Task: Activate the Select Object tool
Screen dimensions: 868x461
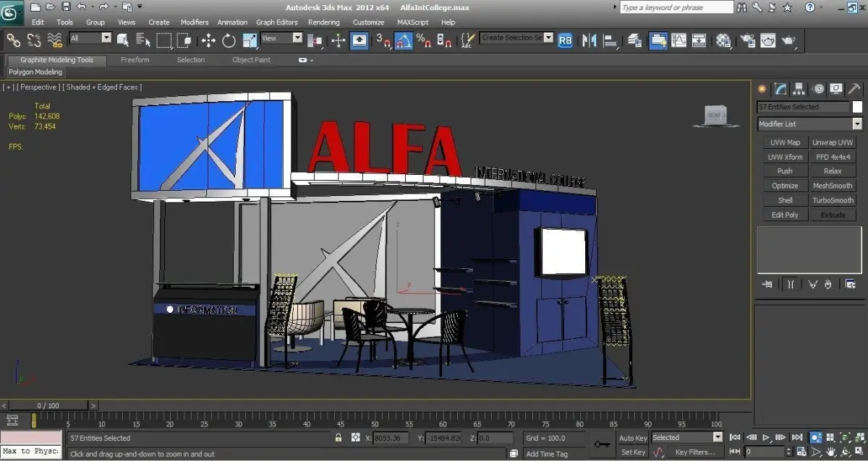Action: (124, 40)
